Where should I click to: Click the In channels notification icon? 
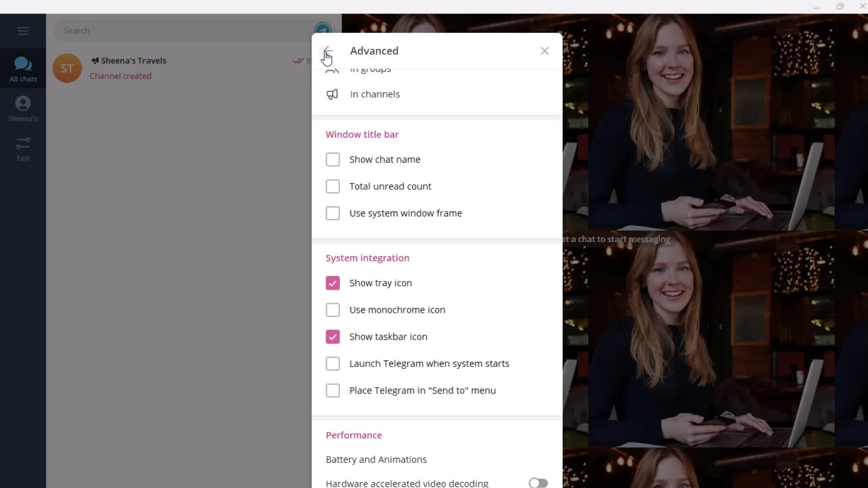tap(333, 94)
